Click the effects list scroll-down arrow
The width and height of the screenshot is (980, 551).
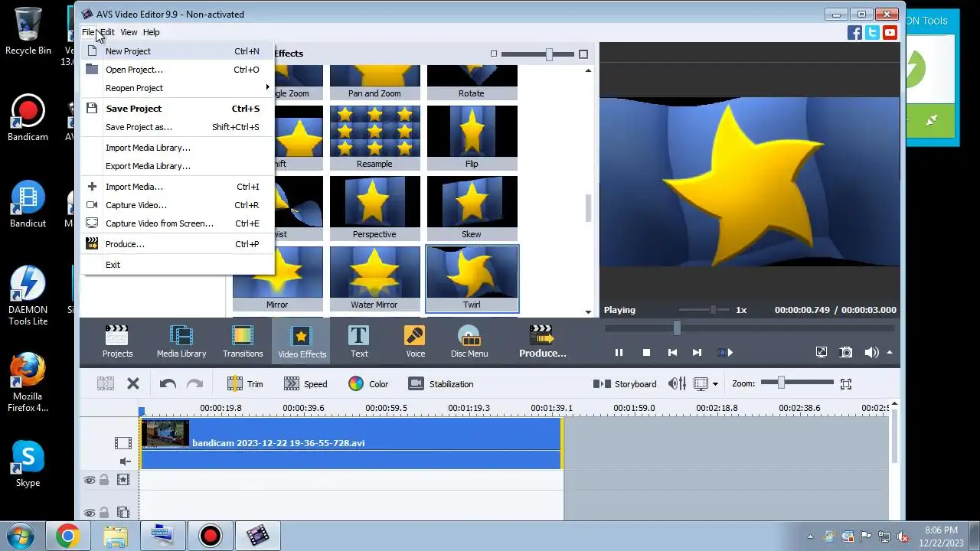pyautogui.click(x=588, y=311)
